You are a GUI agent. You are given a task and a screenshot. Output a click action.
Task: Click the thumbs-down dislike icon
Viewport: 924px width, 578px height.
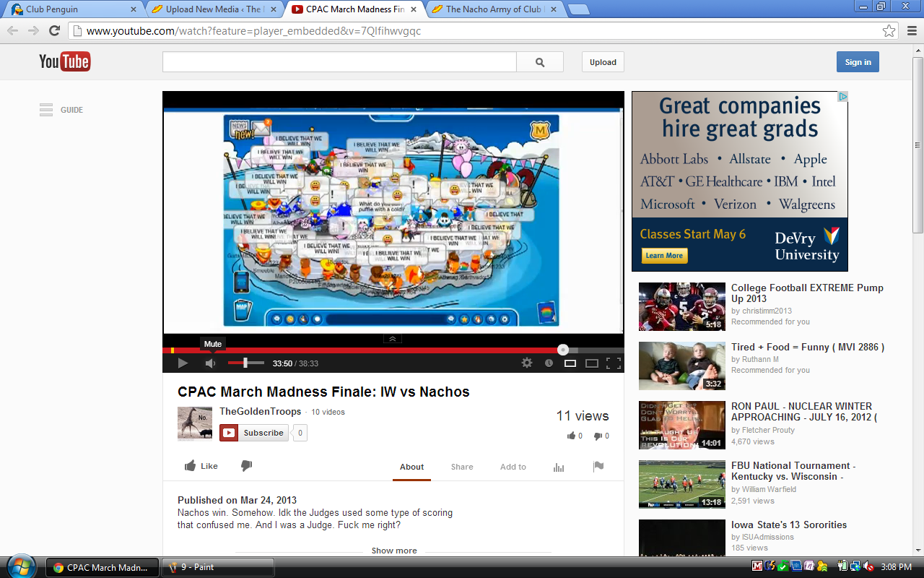tap(246, 466)
